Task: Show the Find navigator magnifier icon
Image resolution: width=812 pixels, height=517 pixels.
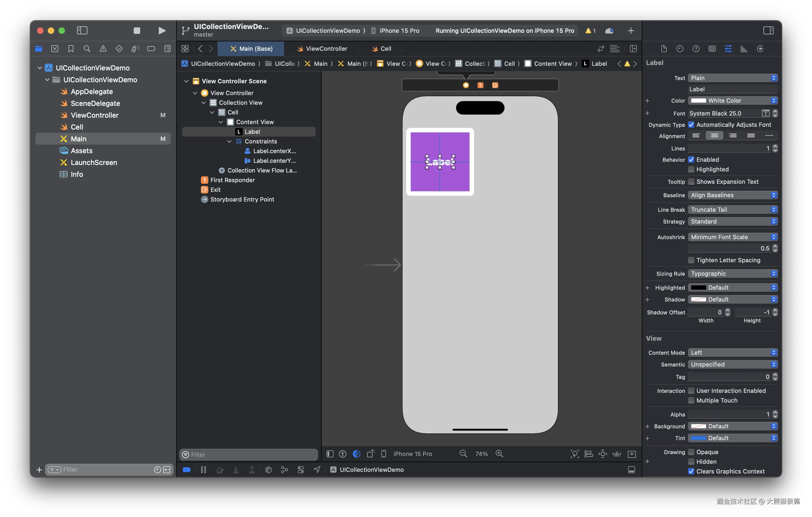Action: coord(87,49)
